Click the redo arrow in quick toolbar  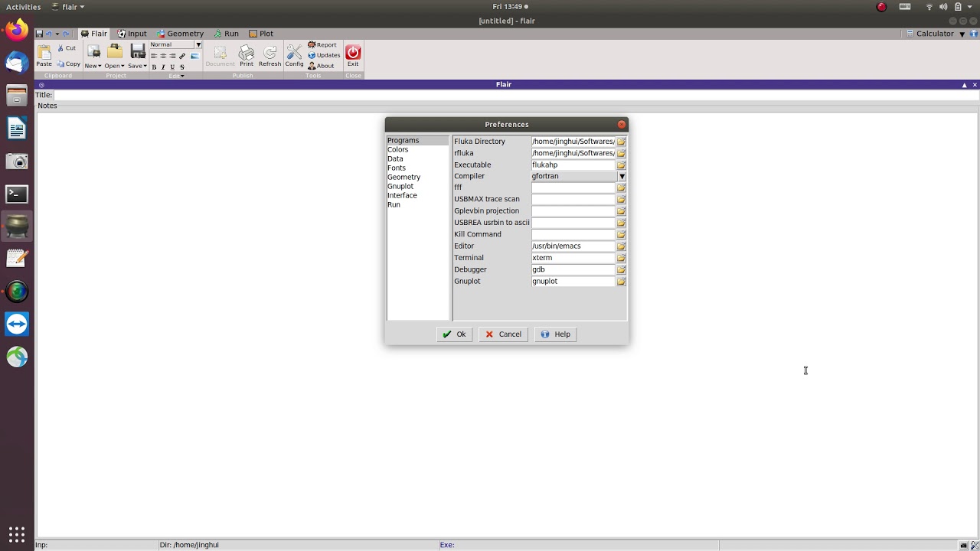(x=66, y=34)
